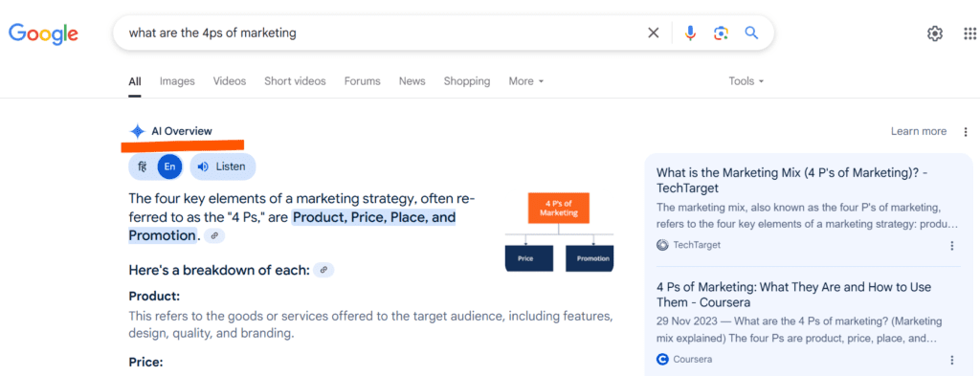980x376 pixels.
Task: Start voice search with the microphone icon
Action: click(x=690, y=33)
